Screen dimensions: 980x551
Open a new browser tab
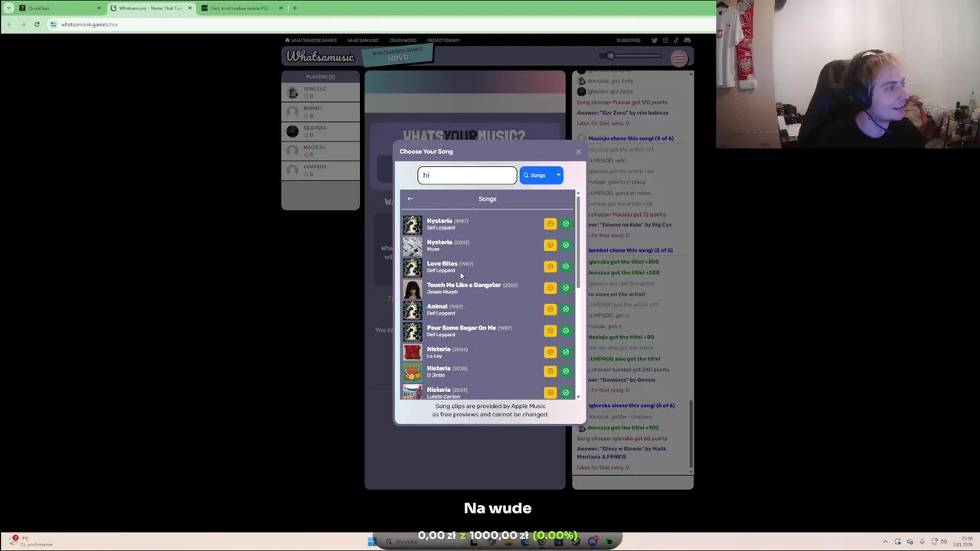pyautogui.click(x=295, y=8)
